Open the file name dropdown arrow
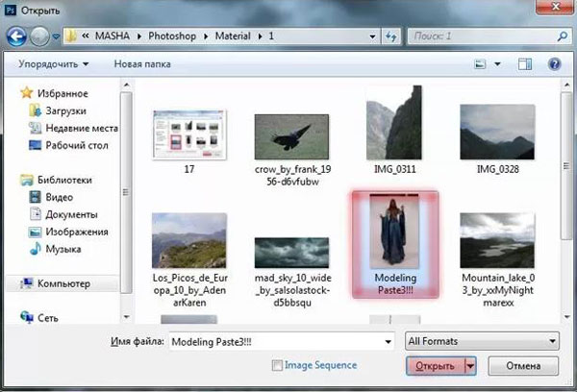This screenshot has width=577, height=392. pyautogui.click(x=388, y=342)
